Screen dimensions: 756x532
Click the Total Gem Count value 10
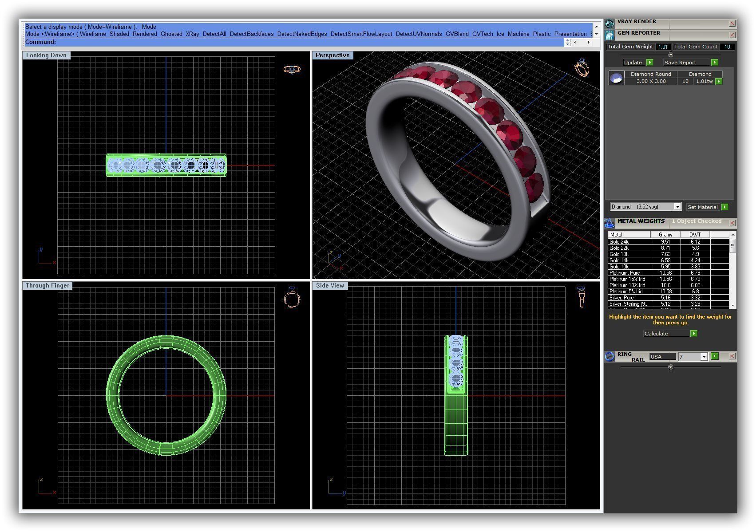click(727, 47)
